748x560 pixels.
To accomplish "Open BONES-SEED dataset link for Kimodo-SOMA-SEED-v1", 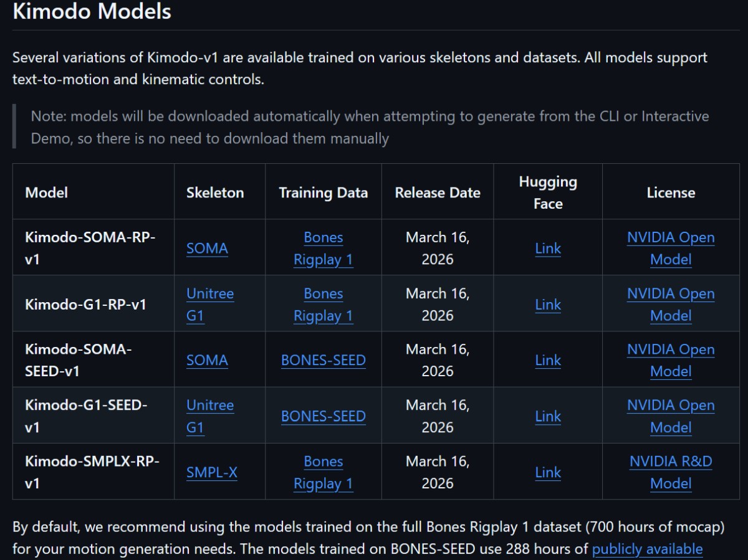I will (323, 360).
